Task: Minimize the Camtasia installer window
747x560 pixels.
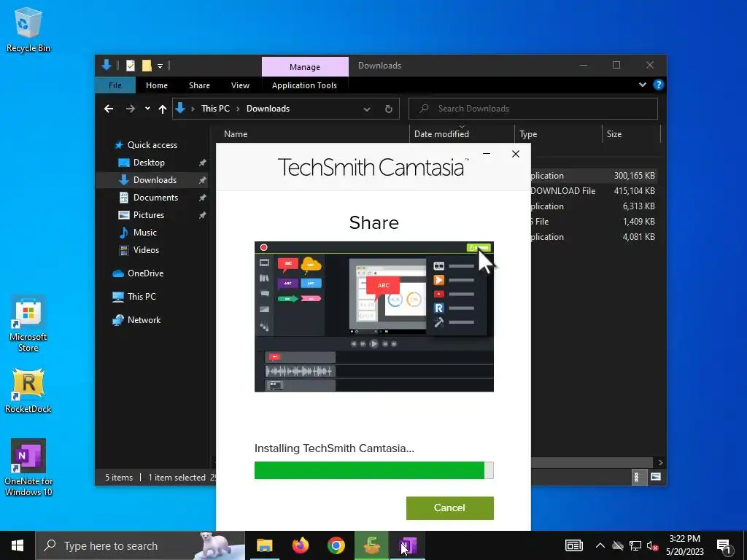Action: (x=487, y=154)
